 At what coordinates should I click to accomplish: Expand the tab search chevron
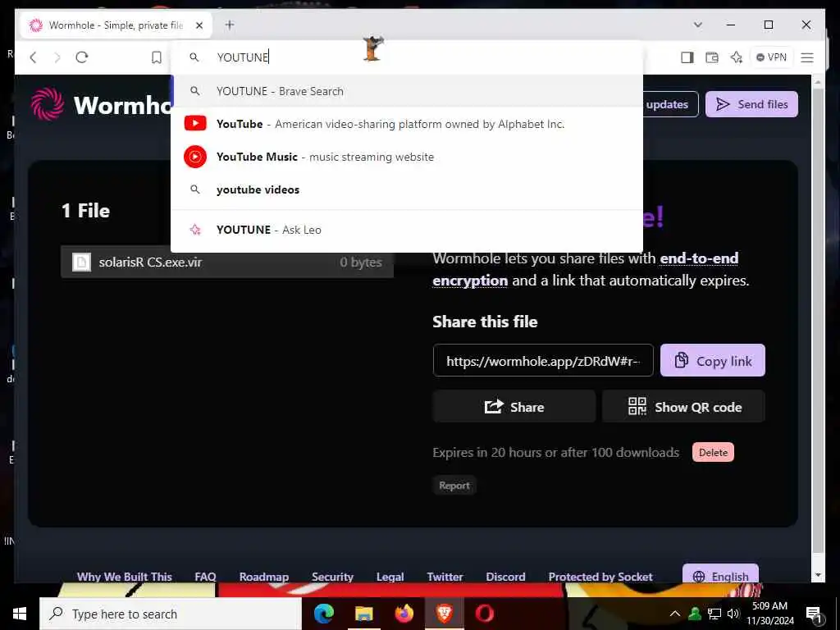coord(697,25)
